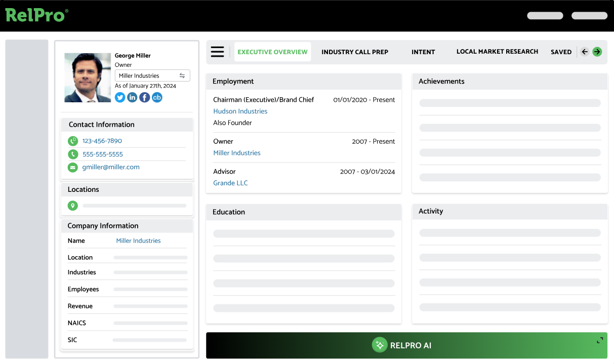Screen dimensions: 614x364
Task: Click the Achievements panel header
Action: point(510,82)
